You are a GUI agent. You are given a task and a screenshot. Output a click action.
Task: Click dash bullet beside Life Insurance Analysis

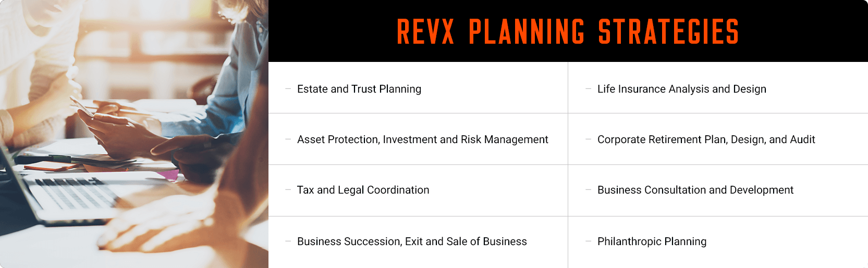pyautogui.click(x=588, y=89)
